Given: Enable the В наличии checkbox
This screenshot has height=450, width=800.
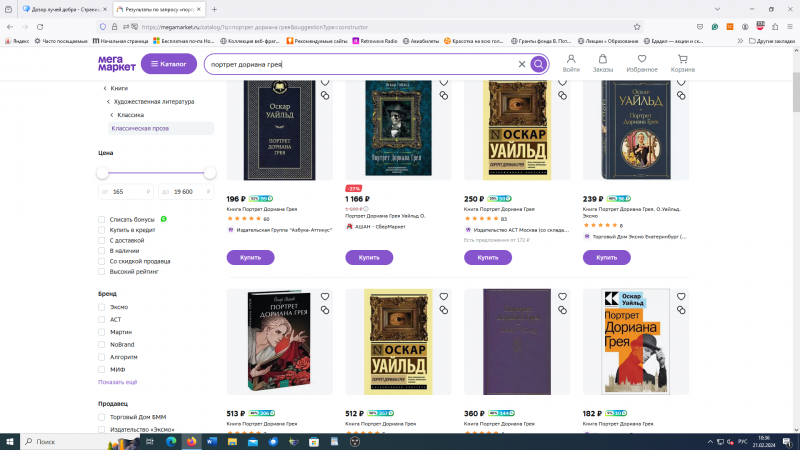Looking at the screenshot, I should coord(102,251).
